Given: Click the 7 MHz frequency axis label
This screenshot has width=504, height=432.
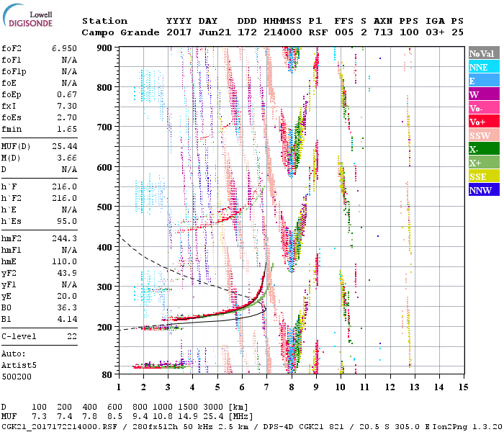Looking at the screenshot, I should point(266,387).
